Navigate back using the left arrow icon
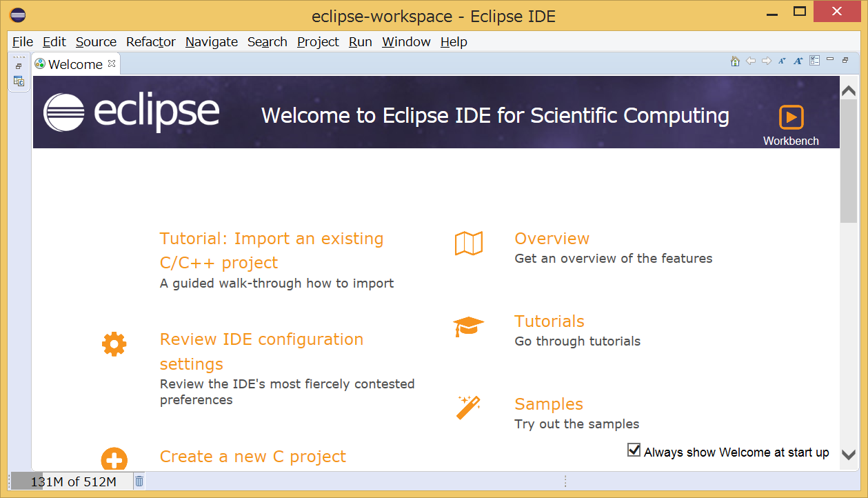The width and height of the screenshot is (868, 498). (x=751, y=61)
